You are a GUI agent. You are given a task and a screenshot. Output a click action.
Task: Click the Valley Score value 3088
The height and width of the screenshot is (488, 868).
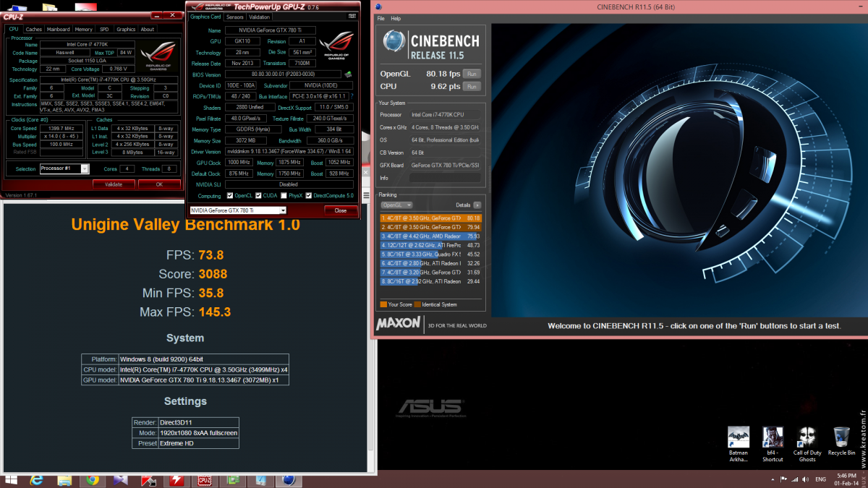pos(213,274)
